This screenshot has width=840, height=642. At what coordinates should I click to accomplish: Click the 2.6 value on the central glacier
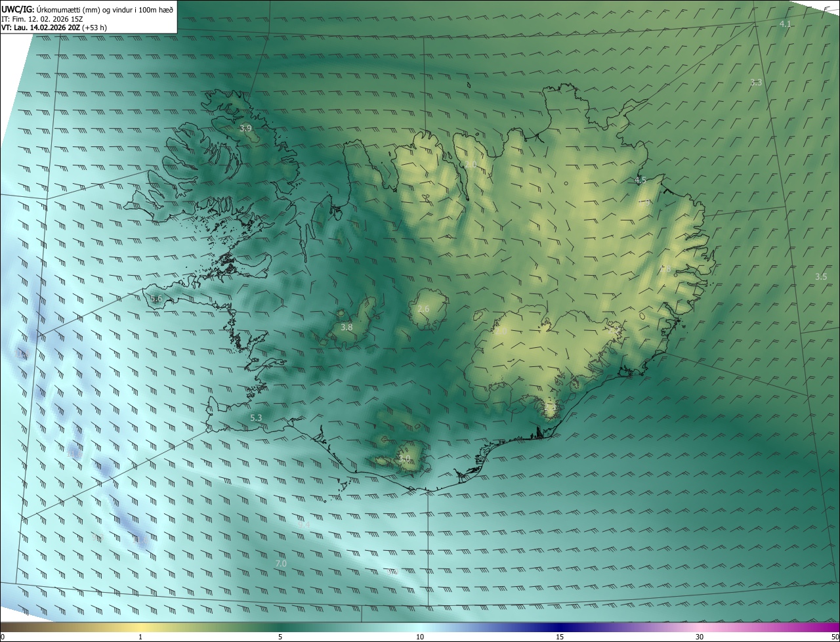tap(423, 309)
